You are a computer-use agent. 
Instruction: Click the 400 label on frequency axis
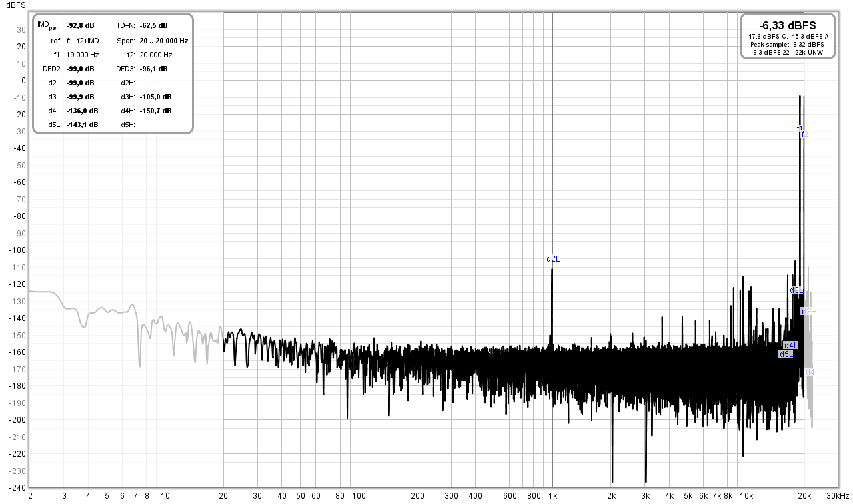point(475,496)
